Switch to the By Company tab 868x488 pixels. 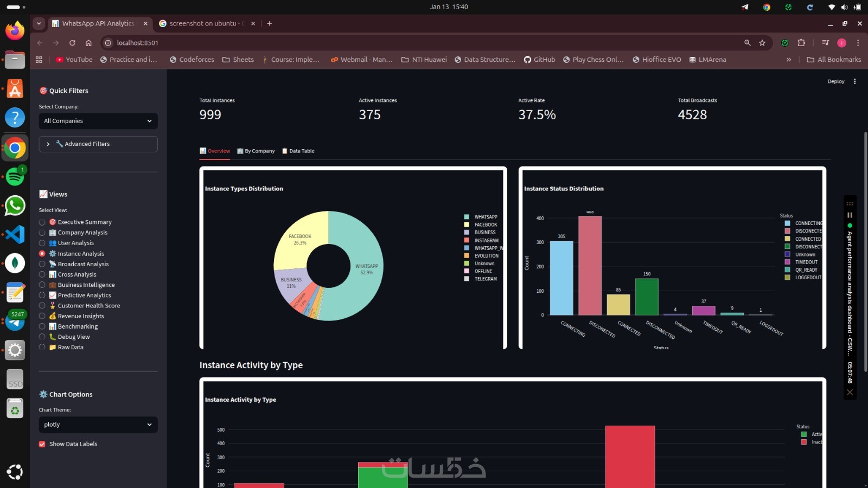(256, 151)
